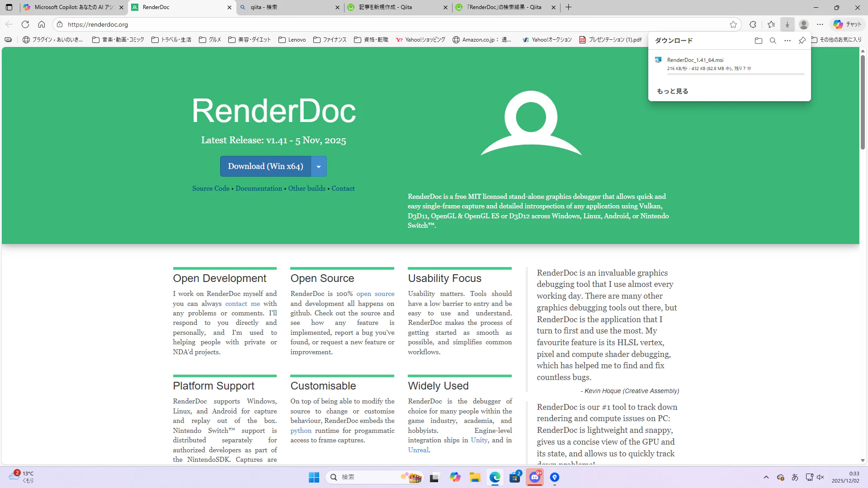This screenshot has height=488, width=868.
Task: Click browser refresh button
Action: coord(25,24)
